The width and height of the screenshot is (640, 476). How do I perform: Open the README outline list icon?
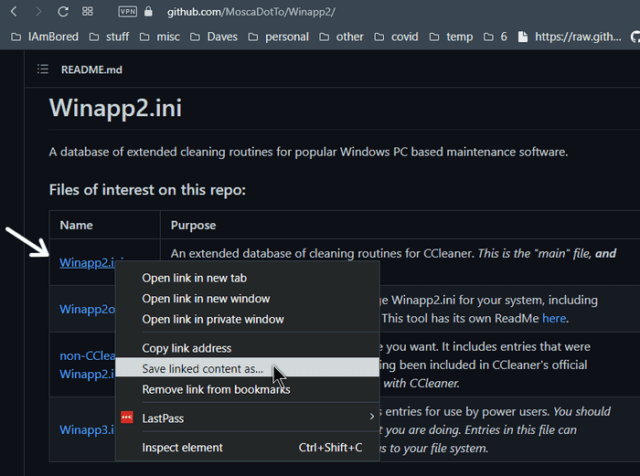pos(43,69)
